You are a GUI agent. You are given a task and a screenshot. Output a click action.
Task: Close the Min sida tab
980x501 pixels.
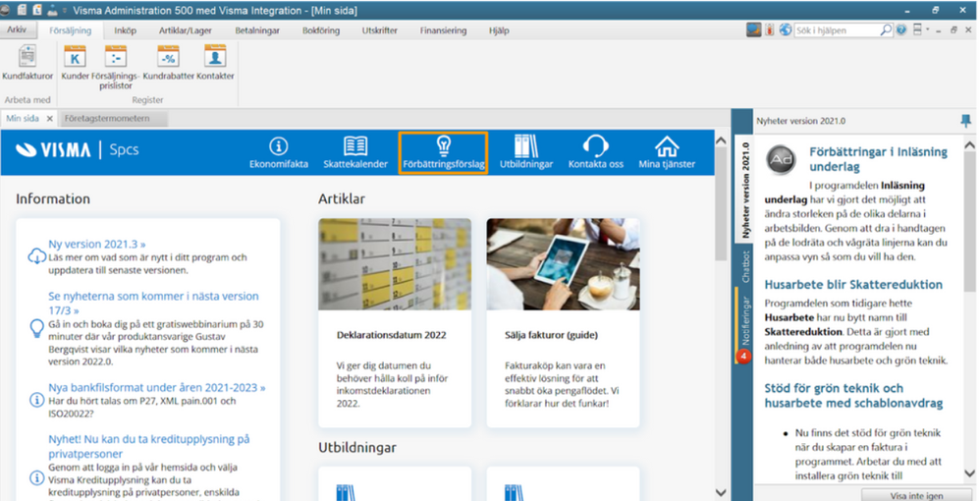(x=50, y=118)
